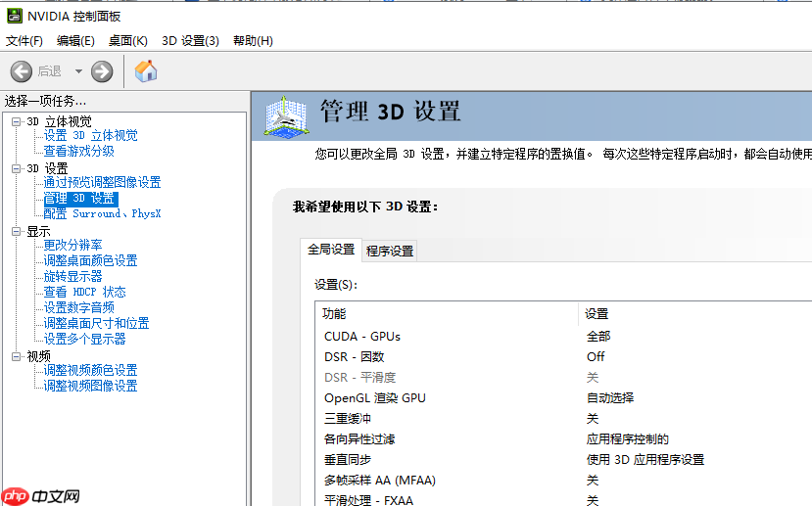Select the 三重缓冲 setting row
812x506 pixels.
564,419
